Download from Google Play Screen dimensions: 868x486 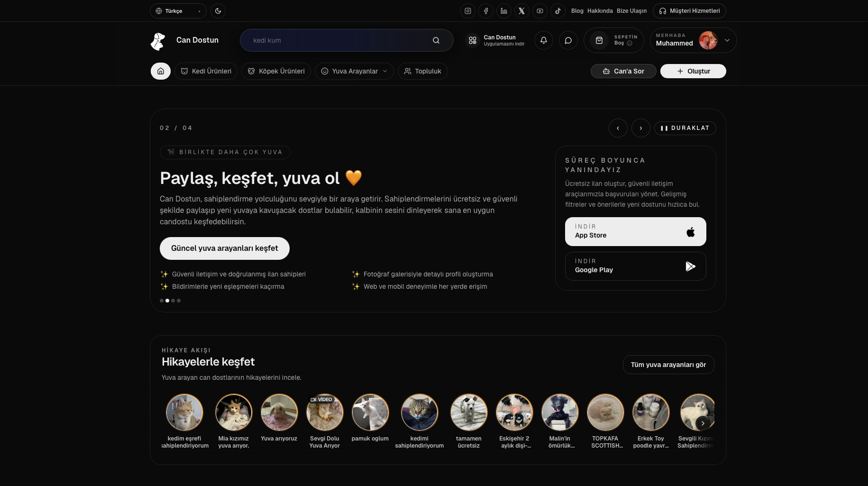coord(635,266)
